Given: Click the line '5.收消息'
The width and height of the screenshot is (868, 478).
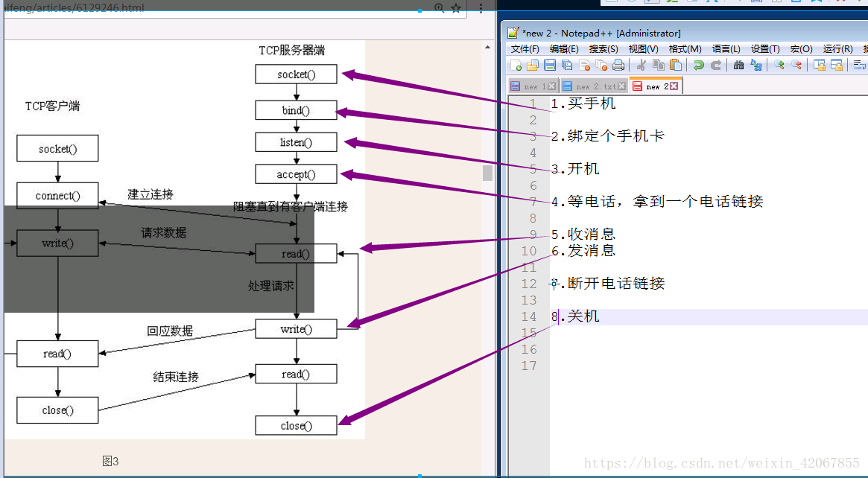Looking at the screenshot, I should tap(583, 235).
